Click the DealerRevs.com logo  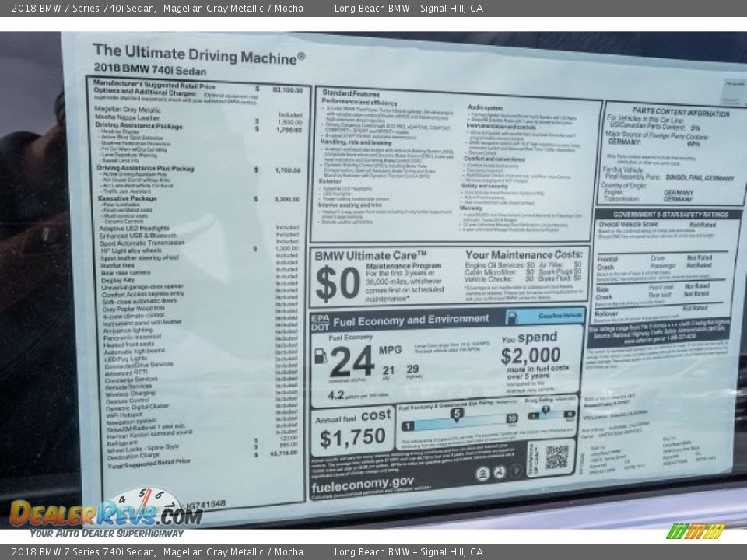105,513
